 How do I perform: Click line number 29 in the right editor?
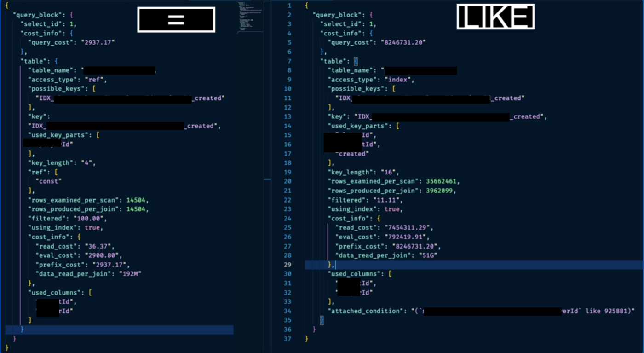(287, 264)
